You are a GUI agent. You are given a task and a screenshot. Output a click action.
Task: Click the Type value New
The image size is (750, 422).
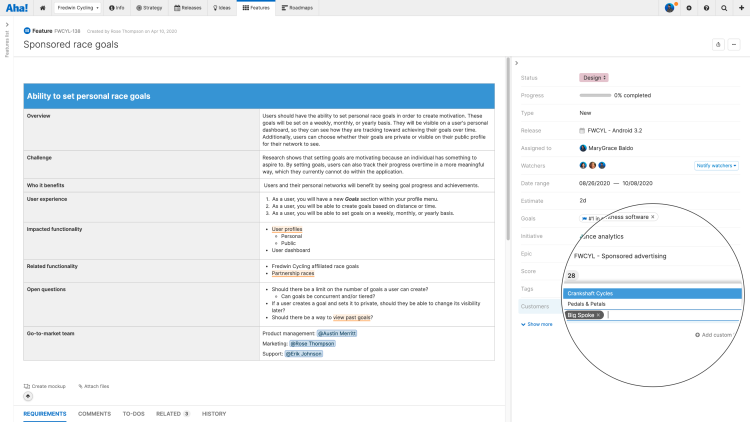pyautogui.click(x=585, y=113)
